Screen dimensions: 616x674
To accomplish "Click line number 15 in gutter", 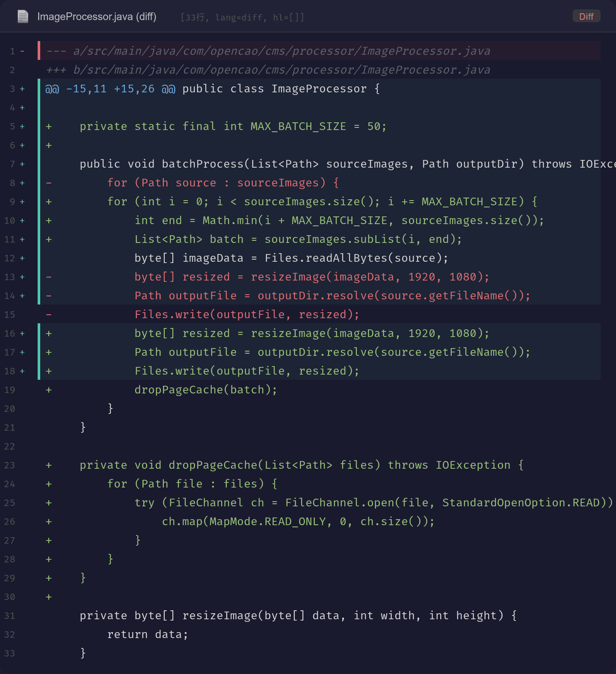I will point(9,315).
